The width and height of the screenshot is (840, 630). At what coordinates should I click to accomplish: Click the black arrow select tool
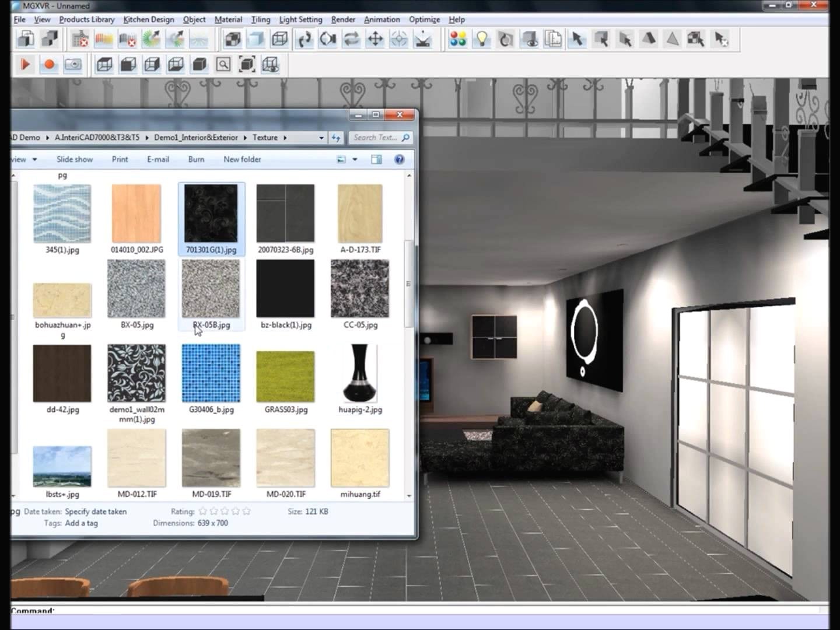coord(577,39)
